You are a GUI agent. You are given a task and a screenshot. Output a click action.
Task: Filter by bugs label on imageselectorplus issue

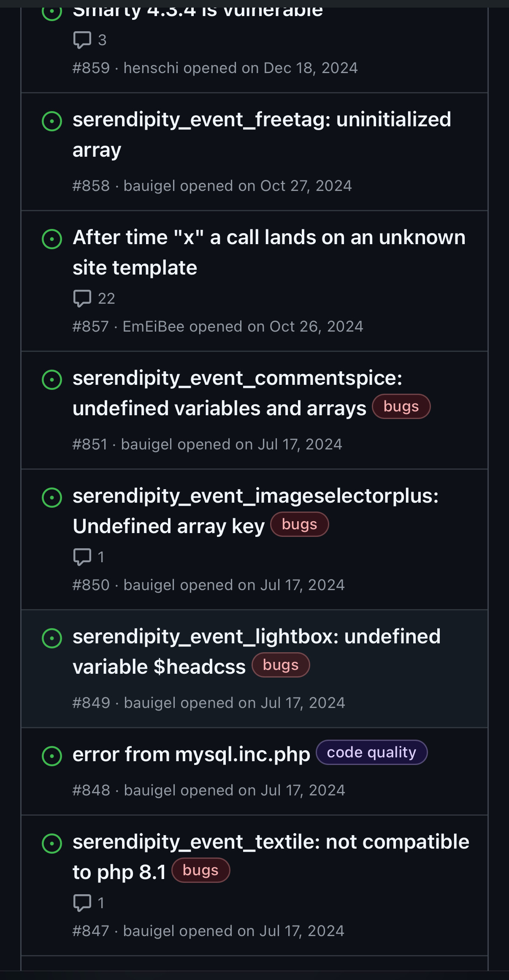tap(299, 524)
